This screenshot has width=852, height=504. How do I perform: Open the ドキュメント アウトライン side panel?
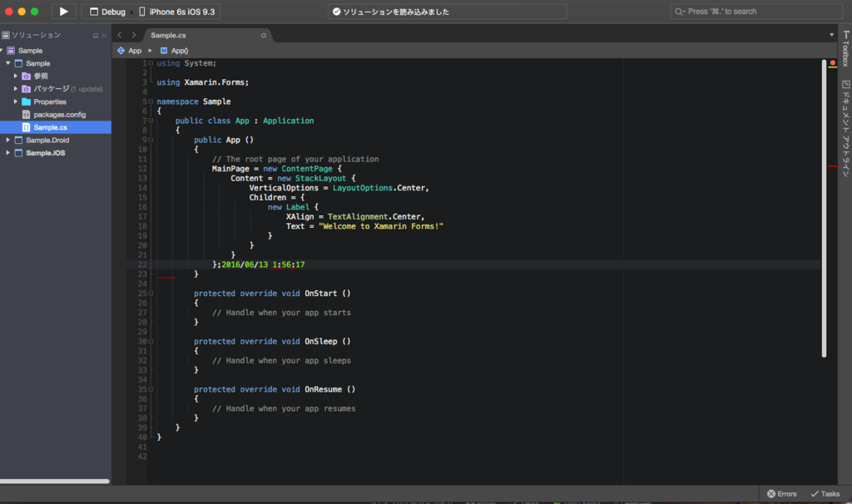845,128
